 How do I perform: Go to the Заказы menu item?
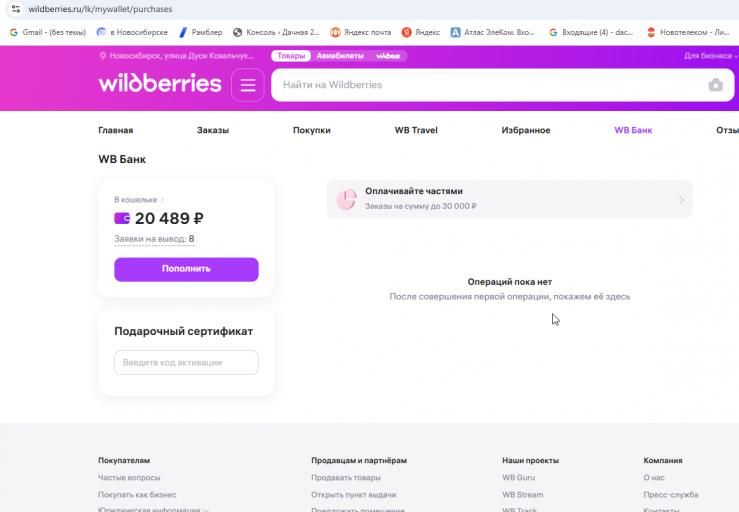[213, 130]
